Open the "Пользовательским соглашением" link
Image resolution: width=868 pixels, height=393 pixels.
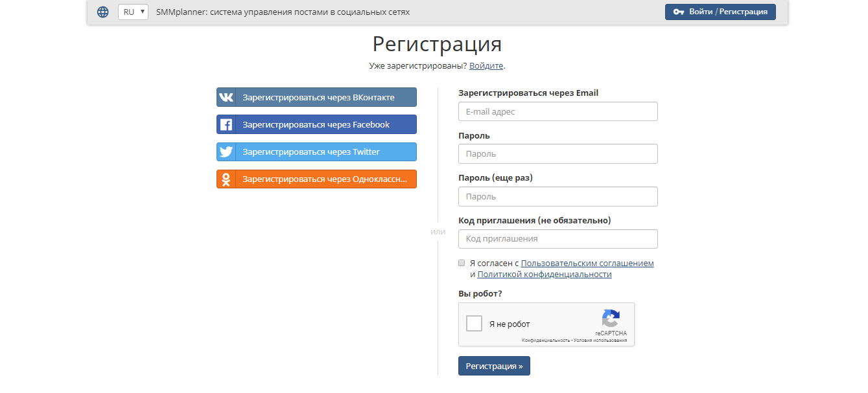[587, 264]
